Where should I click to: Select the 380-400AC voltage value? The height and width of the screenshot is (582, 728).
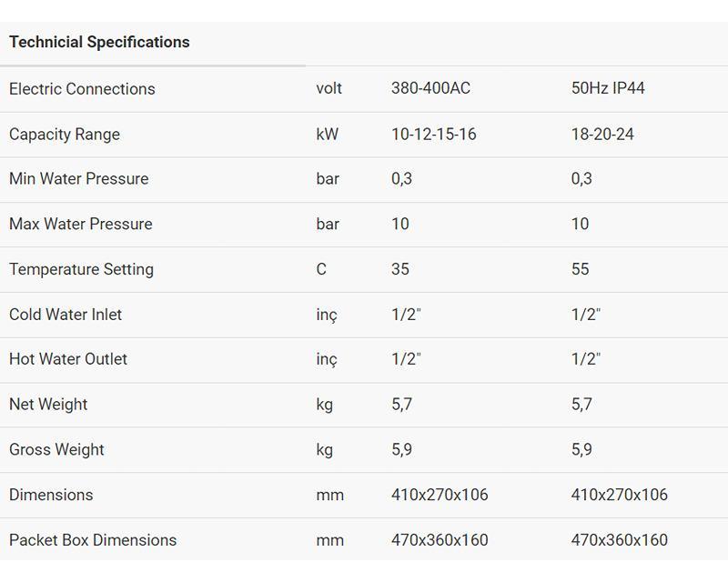(x=430, y=88)
